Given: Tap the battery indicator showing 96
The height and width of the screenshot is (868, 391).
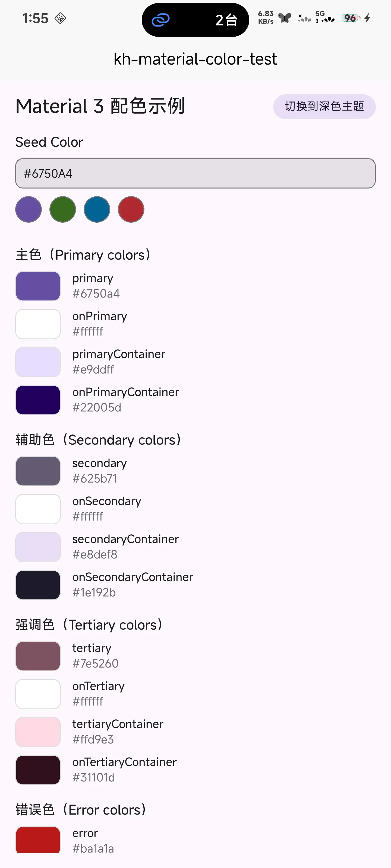Looking at the screenshot, I should coord(351,18).
